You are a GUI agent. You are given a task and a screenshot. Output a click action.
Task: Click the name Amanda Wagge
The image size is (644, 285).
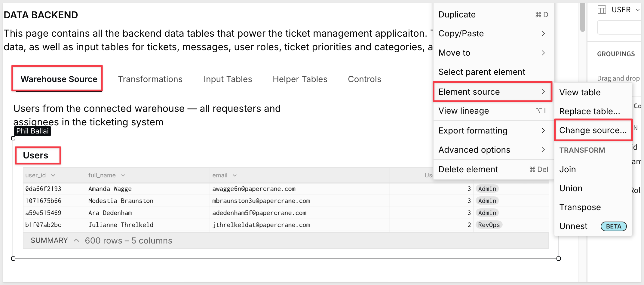click(x=110, y=189)
